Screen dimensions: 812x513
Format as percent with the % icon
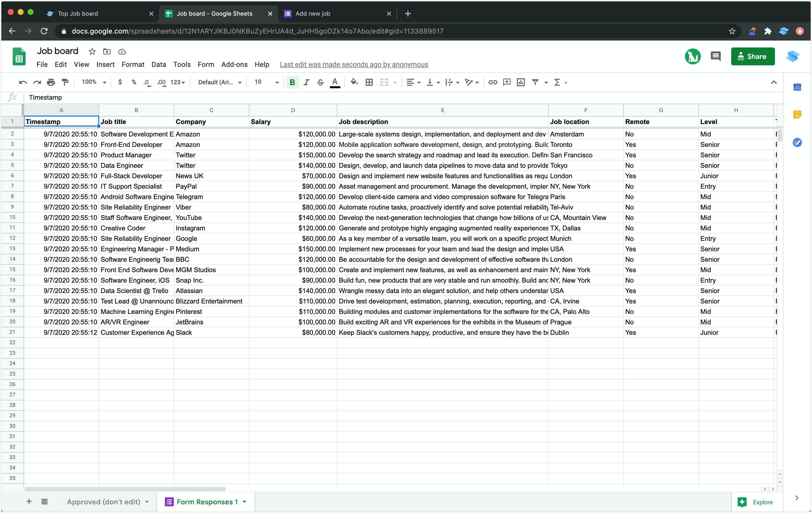134,82
